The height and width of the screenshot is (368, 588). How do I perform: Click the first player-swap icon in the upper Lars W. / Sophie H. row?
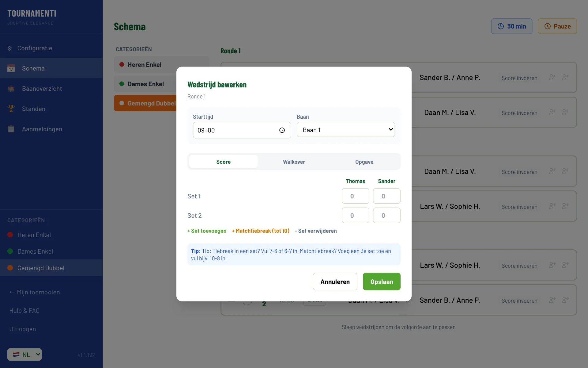[x=552, y=206]
